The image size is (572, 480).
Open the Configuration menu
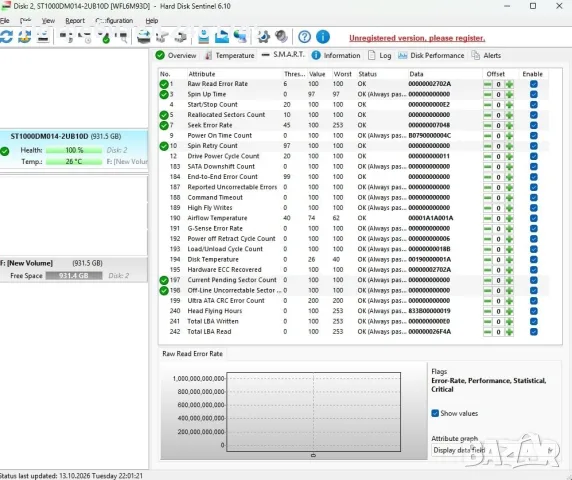click(x=114, y=21)
